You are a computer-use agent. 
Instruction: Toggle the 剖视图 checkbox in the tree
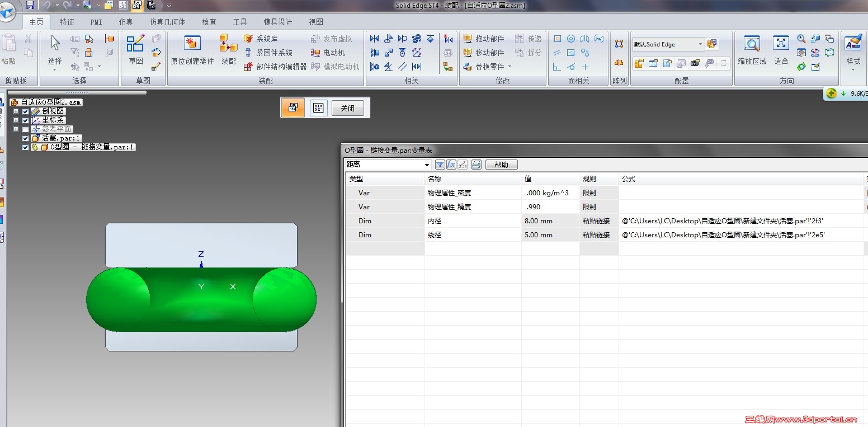[25, 111]
